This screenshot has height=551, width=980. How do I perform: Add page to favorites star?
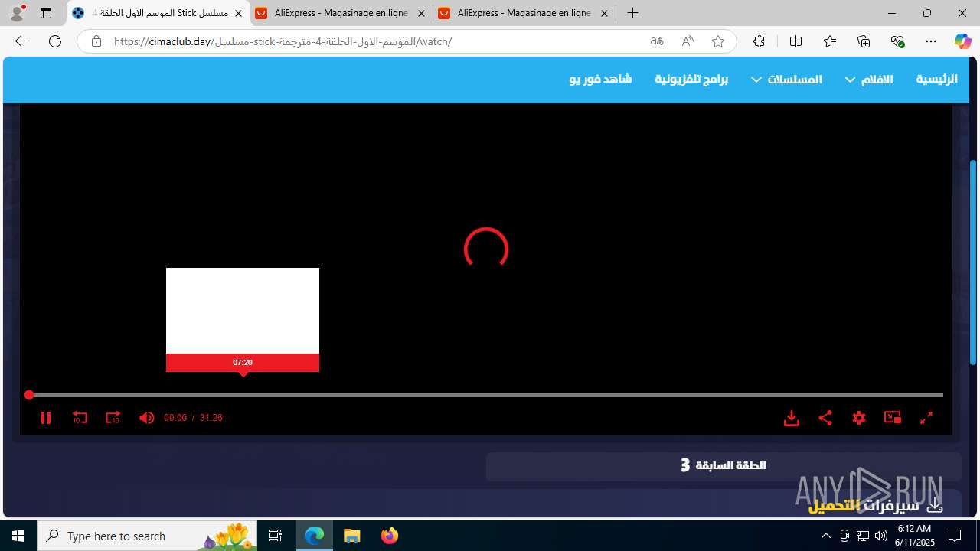[x=718, y=41]
